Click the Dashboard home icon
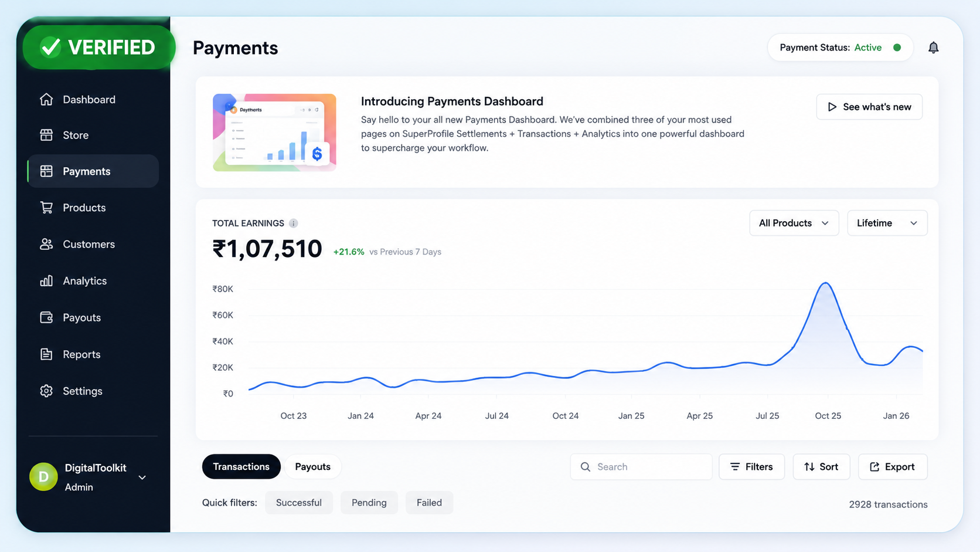This screenshot has height=552, width=980. 46,99
